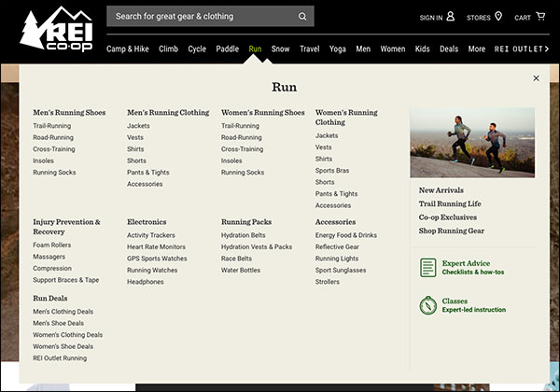Click the Stores location pin icon

pyautogui.click(x=498, y=16)
